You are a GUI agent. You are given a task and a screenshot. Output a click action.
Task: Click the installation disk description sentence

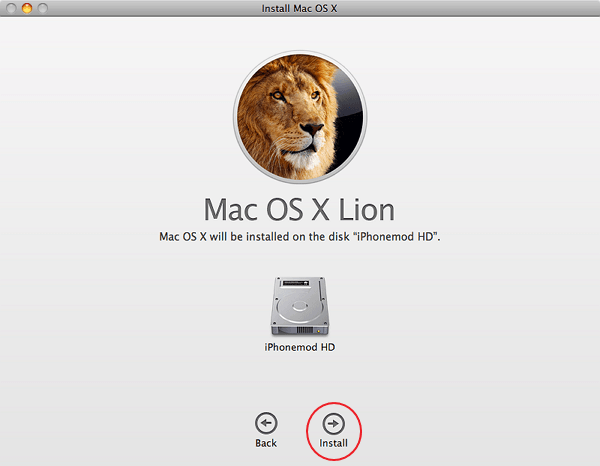299,236
